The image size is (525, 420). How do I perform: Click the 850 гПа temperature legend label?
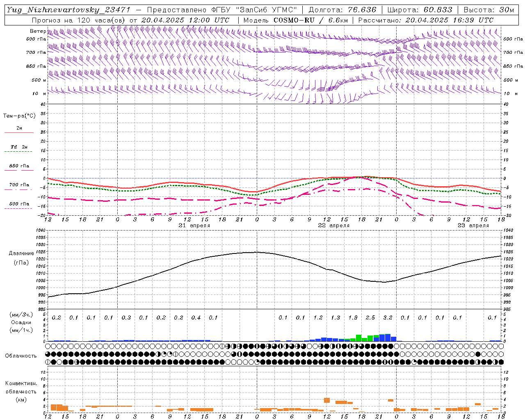pos(19,166)
